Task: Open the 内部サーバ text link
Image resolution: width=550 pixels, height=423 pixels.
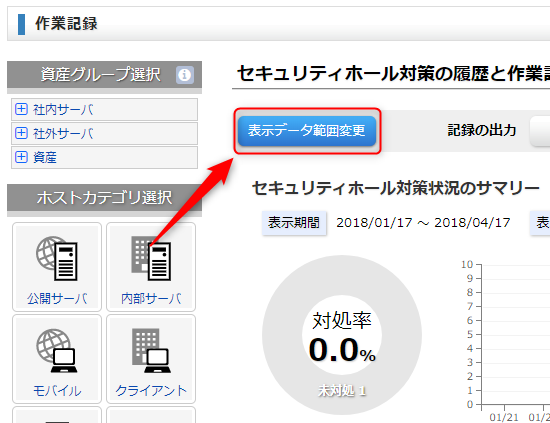Action: click(x=151, y=298)
